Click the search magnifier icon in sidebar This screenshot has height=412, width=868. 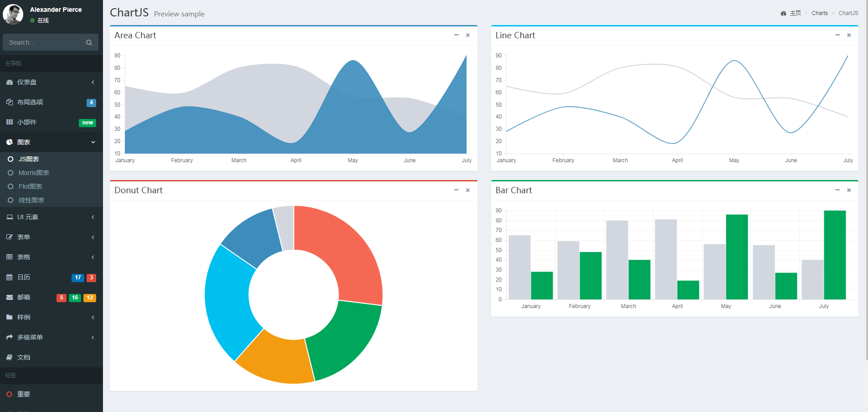click(89, 42)
